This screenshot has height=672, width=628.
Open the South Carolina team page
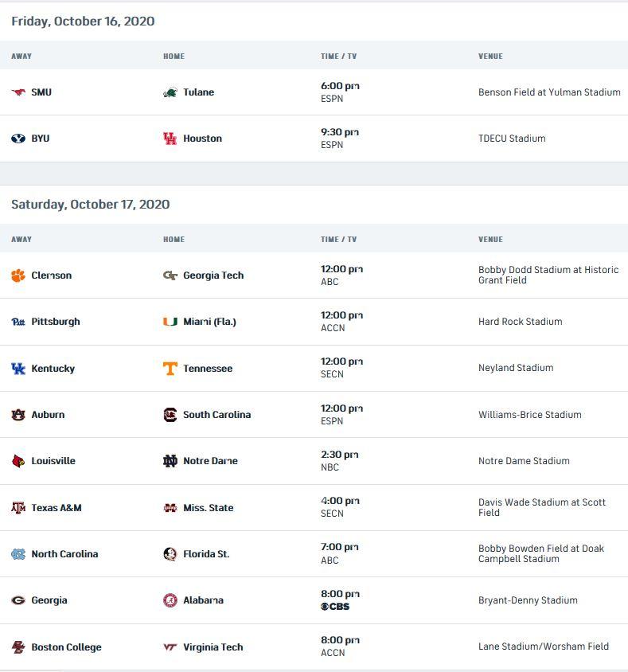216,415
